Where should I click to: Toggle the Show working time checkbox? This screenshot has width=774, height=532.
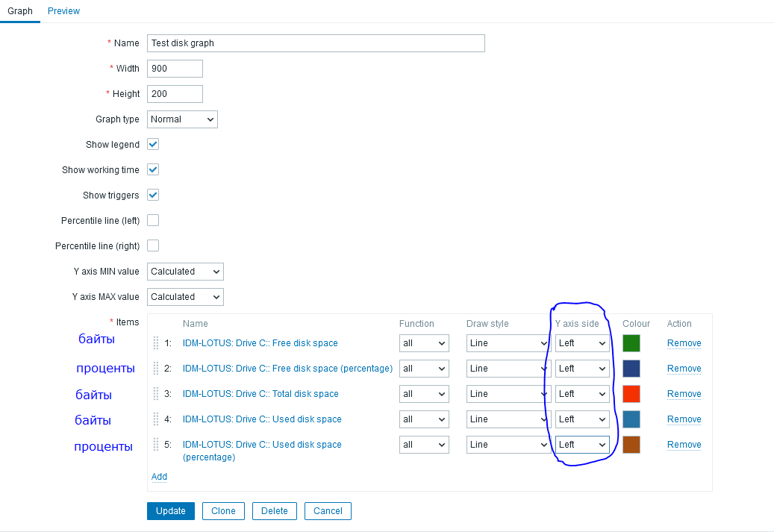tap(153, 170)
